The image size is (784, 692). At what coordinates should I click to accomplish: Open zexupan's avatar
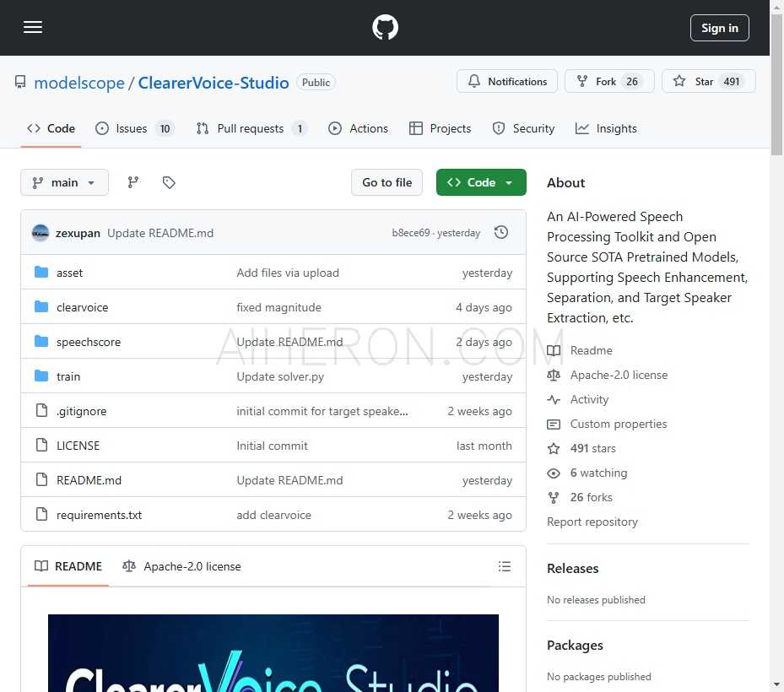click(x=41, y=233)
